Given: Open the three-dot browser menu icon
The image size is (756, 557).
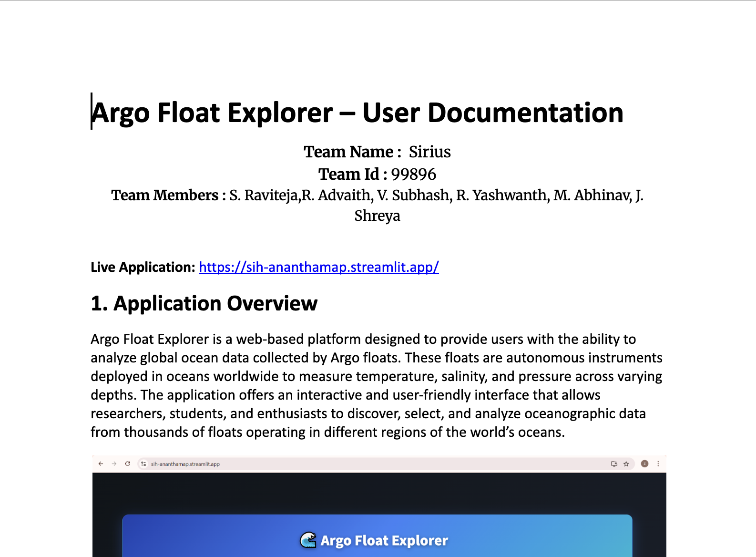Looking at the screenshot, I should pyautogui.click(x=658, y=464).
